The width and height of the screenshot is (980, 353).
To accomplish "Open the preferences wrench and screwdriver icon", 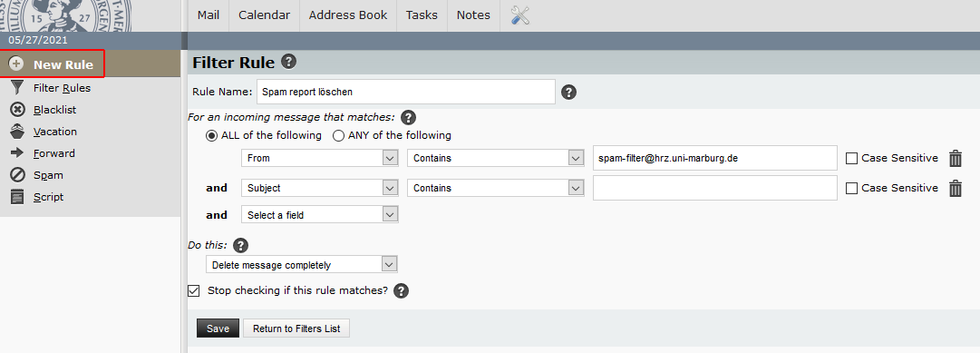I will coord(520,15).
